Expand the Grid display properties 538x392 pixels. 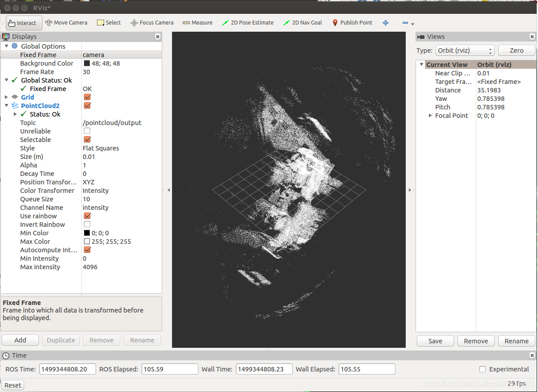pyautogui.click(x=6, y=97)
